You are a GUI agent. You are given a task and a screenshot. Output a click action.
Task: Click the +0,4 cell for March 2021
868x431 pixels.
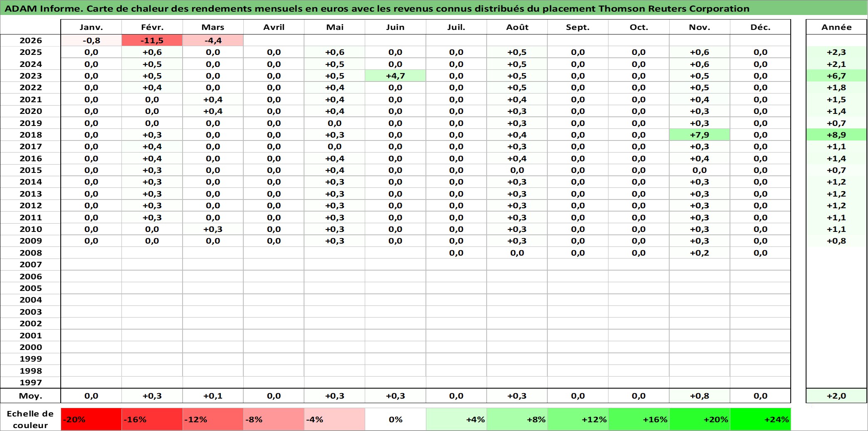click(x=213, y=99)
